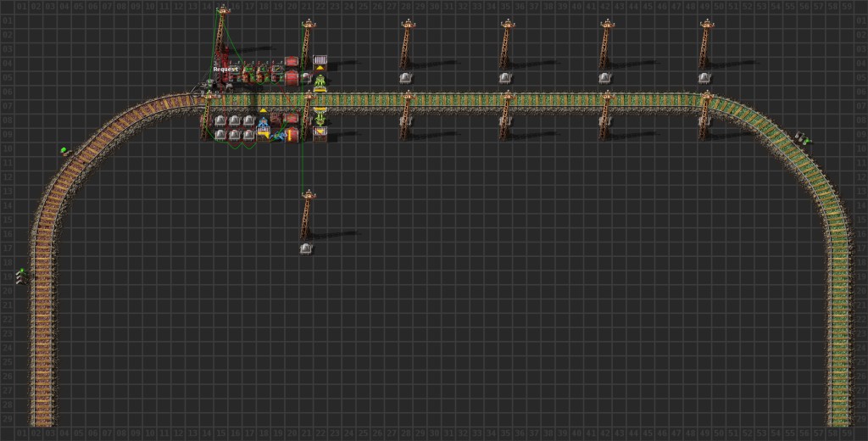Image resolution: width=868 pixels, height=441 pixels.
Task: Select the power pole on track at column 42
Action: [605, 115]
